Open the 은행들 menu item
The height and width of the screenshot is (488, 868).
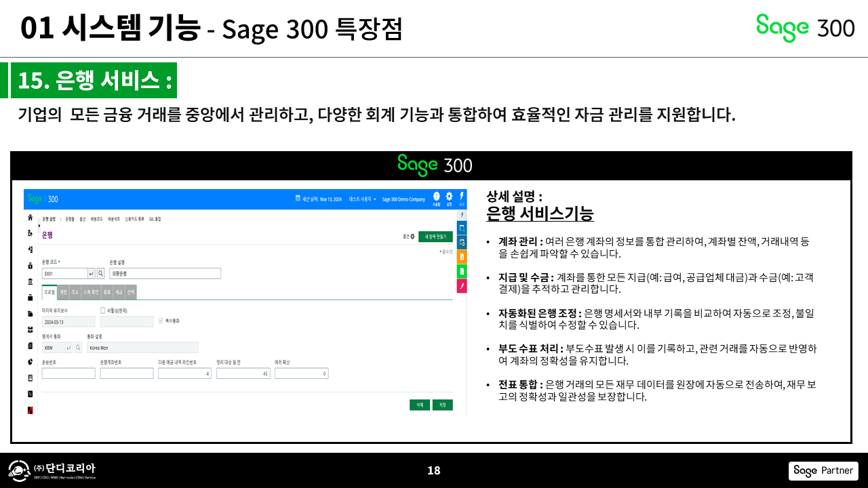pyautogui.click(x=70, y=219)
